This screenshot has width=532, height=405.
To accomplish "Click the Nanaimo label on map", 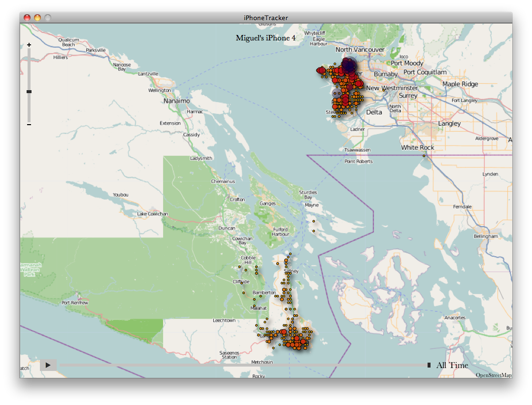I will click(177, 101).
